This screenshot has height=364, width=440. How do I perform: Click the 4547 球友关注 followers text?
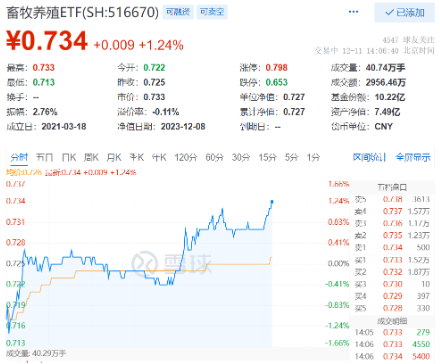click(408, 40)
